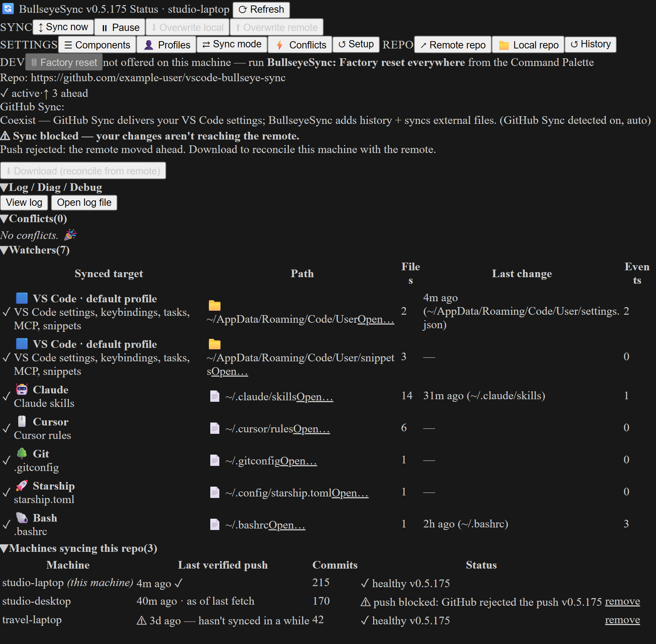Open the starship.toml path link
656x644 pixels.
pos(350,493)
